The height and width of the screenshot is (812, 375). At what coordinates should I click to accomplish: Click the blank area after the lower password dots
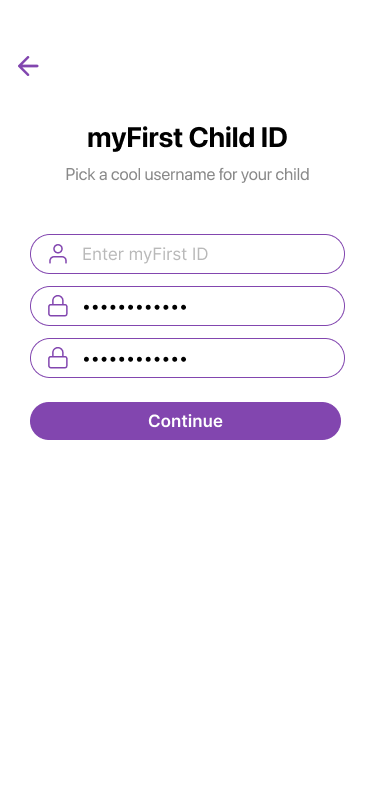(x=262, y=358)
